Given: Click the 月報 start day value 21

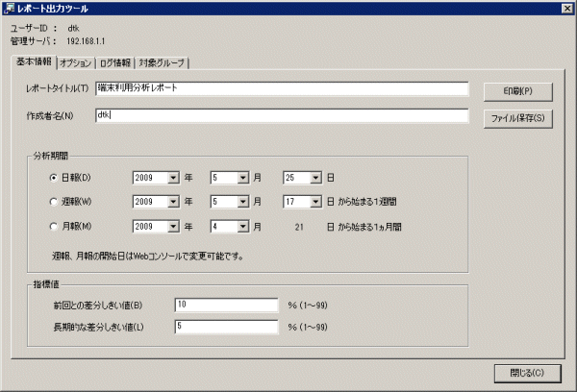Looking at the screenshot, I should [299, 228].
